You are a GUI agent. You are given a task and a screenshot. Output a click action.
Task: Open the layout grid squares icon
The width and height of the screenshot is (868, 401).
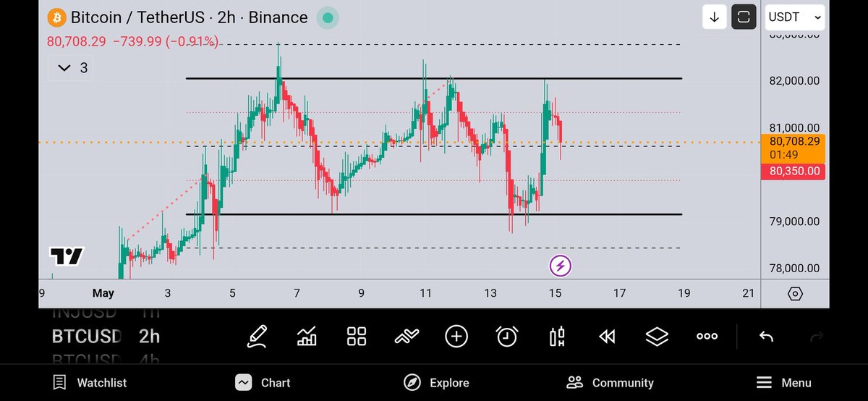click(x=357, y=336)
